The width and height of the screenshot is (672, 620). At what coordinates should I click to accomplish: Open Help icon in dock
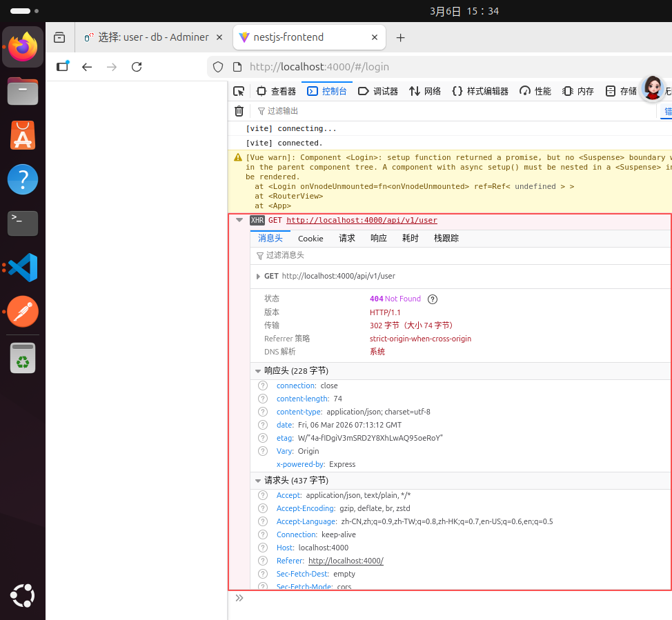click(x=23, y=179)
